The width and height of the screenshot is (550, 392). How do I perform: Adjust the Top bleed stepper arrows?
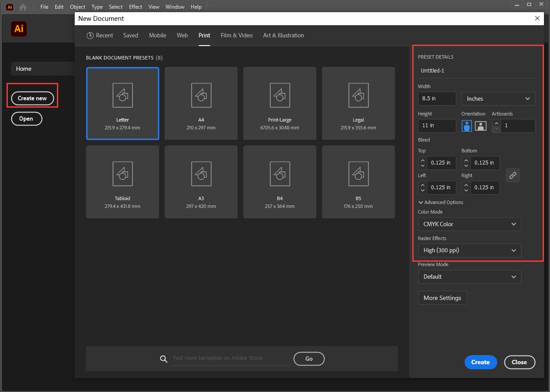point(422,163)
